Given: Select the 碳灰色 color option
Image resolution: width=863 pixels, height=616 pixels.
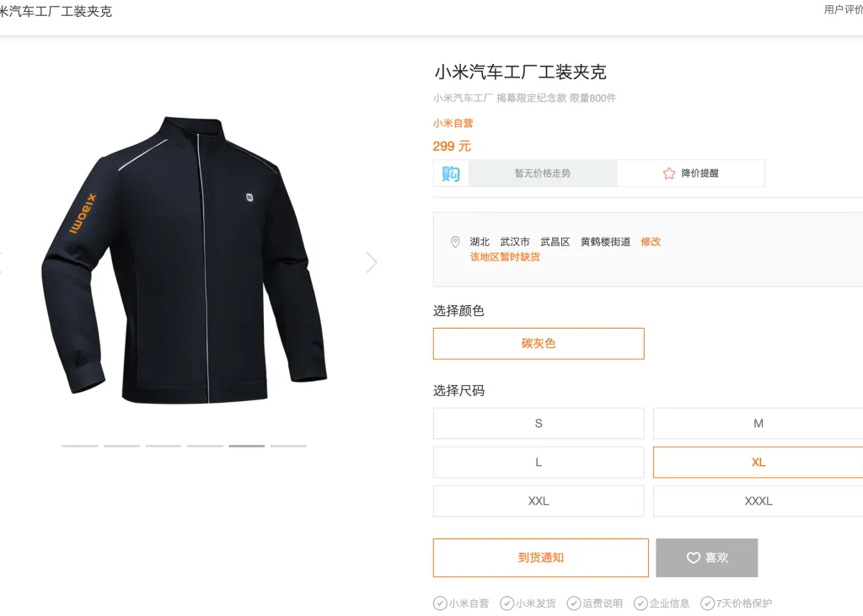Looking at the screenshot, I should (539, 344).
